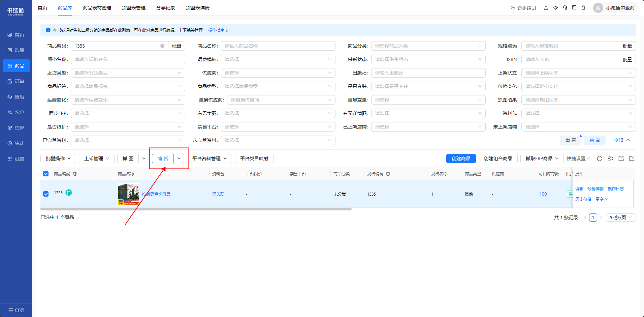This screenshot has width=644, height=317.
Task: Click 创建组合商品 button
Action: [498, 158]
